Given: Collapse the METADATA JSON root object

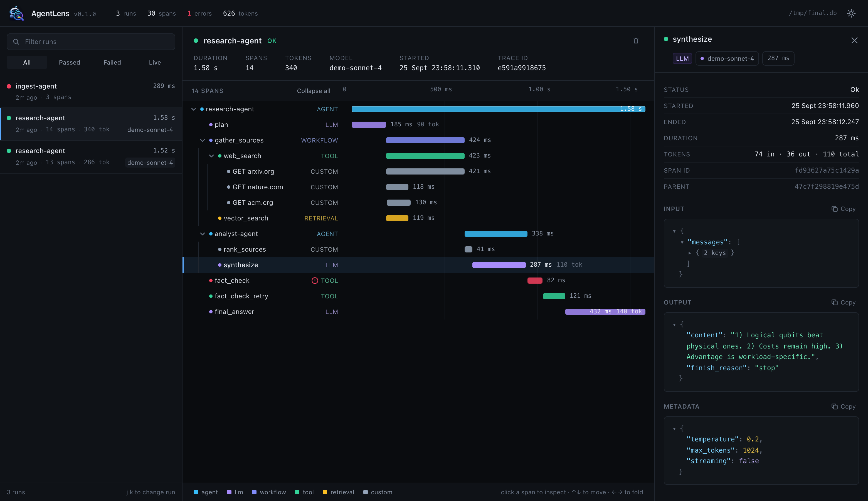Looking at the screenshot, I should (x=674, y=429).
